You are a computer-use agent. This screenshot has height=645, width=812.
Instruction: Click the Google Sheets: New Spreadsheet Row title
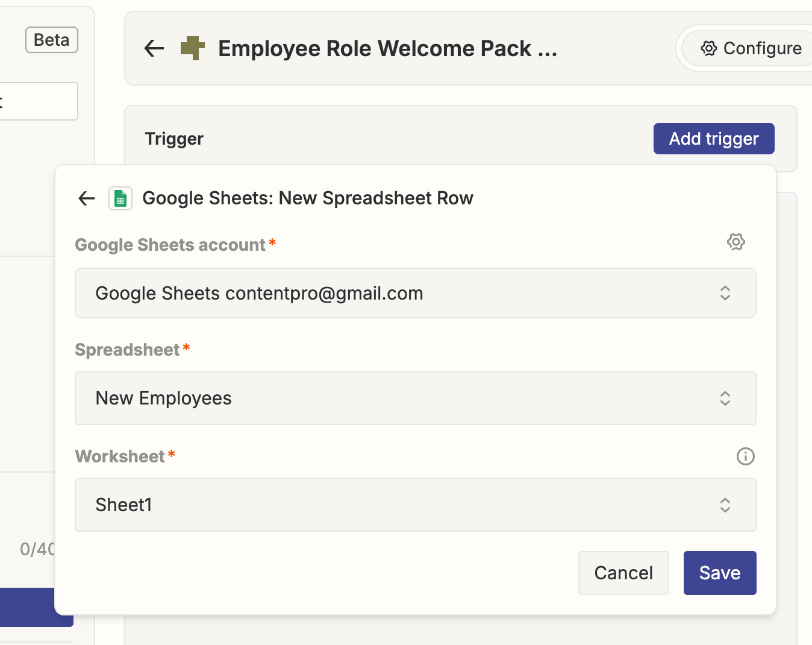tap(308, 198)
